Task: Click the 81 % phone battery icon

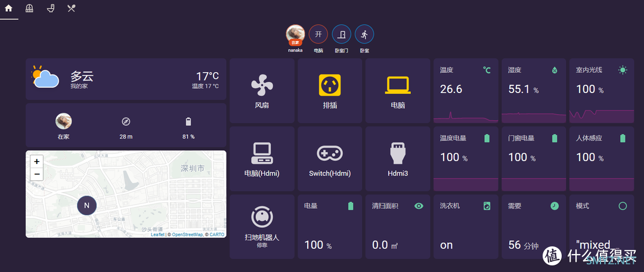Action: click(188, 122)
